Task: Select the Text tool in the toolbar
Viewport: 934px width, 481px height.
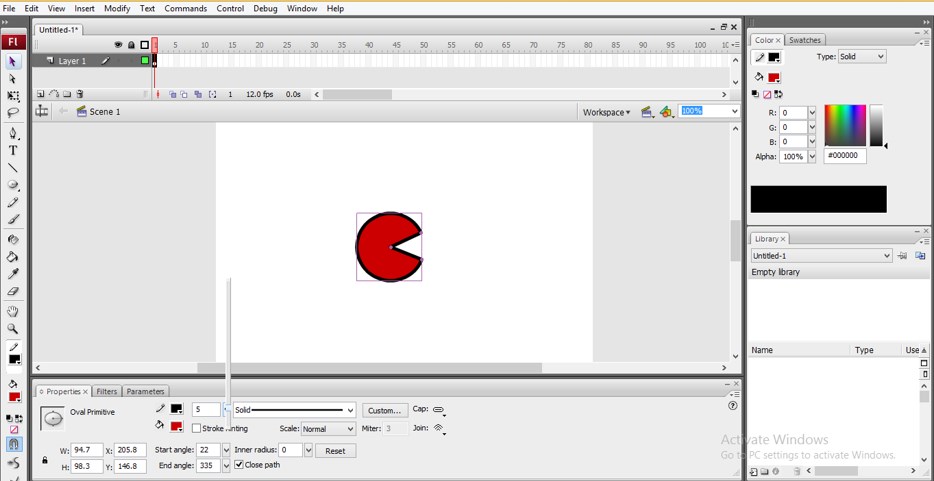Action: 13,150
